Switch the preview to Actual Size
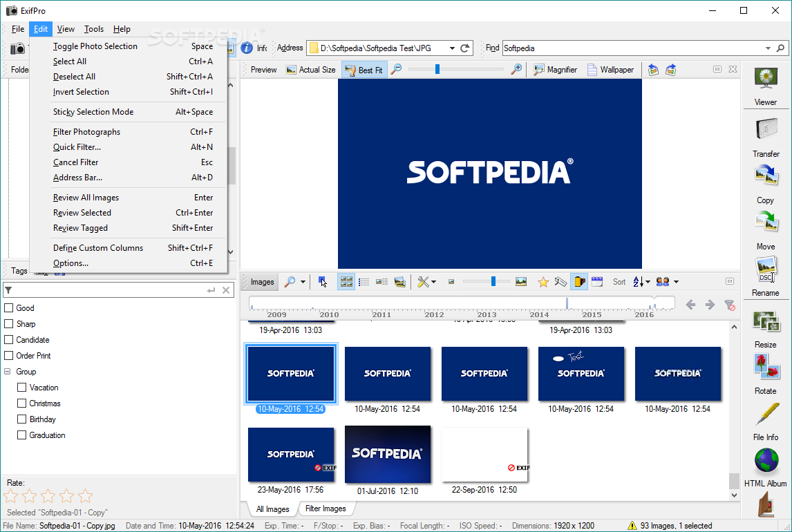The height and width of the screenshot is (532, 792). pyautogui.click(x=310, y=70)
